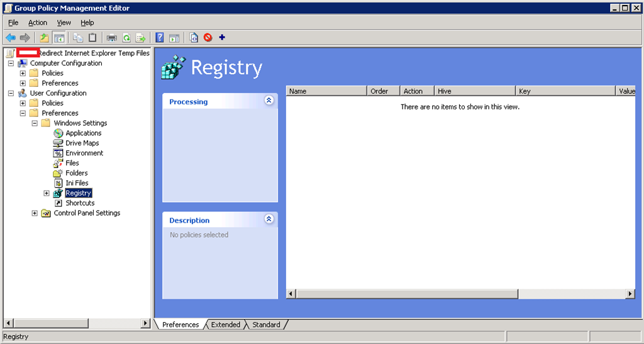644x344 pixels.
Task: Select the Drive Maps icon in the tree
Action: point(58,143)
